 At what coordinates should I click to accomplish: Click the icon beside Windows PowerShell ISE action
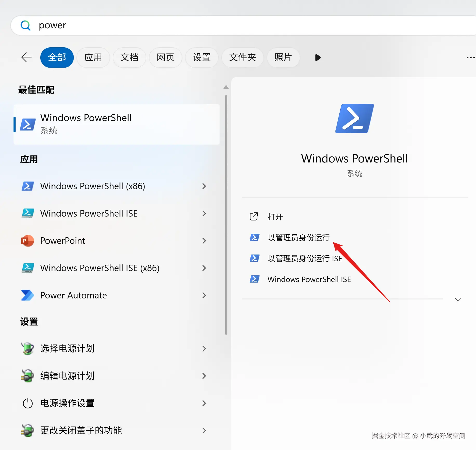point(254,279)
